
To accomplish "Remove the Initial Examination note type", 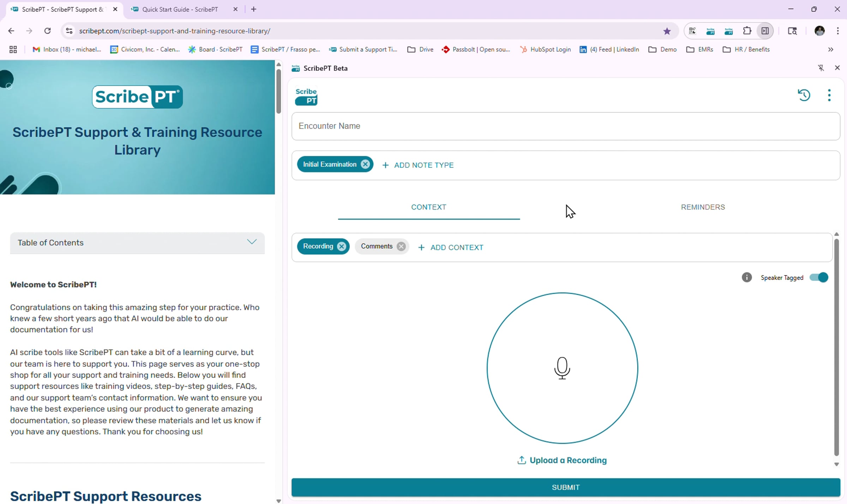I will [x=365, y=164].
